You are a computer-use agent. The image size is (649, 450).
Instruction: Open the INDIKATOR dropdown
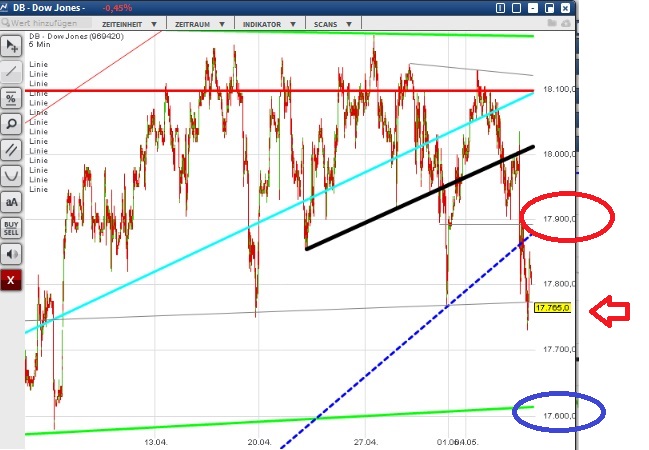269,24
